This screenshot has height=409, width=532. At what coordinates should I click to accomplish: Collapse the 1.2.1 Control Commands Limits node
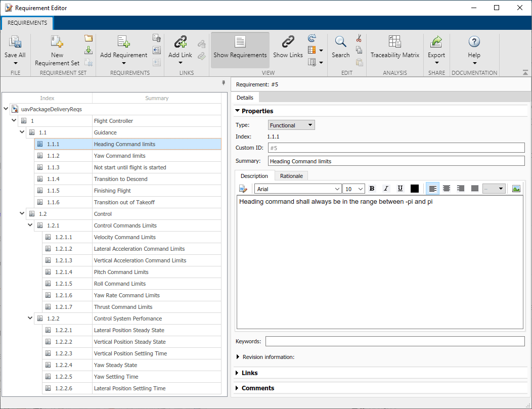tap(30, 225)
